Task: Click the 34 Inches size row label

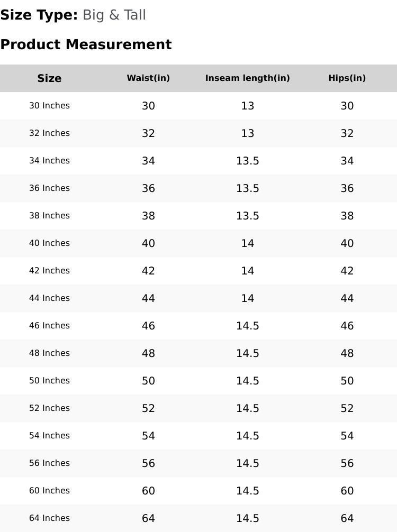Action: click(49, 161)
